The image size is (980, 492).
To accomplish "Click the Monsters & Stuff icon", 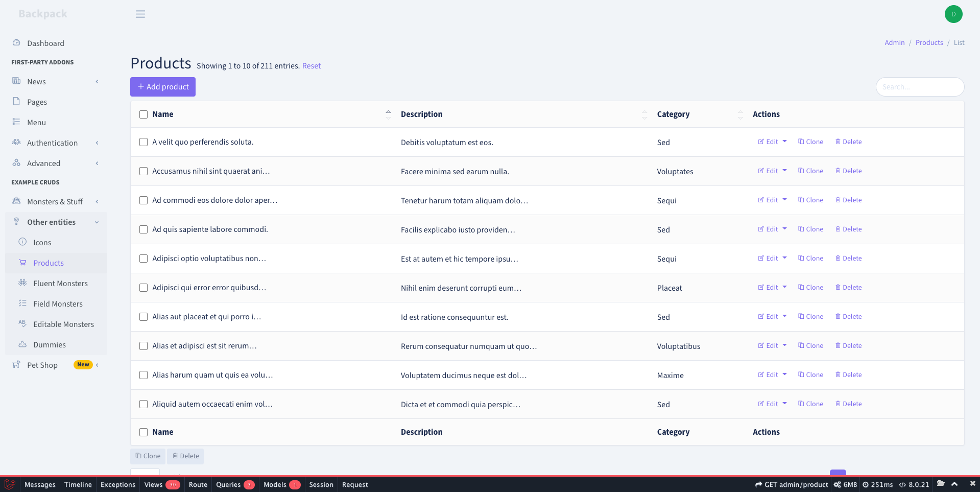I will 16,201.
